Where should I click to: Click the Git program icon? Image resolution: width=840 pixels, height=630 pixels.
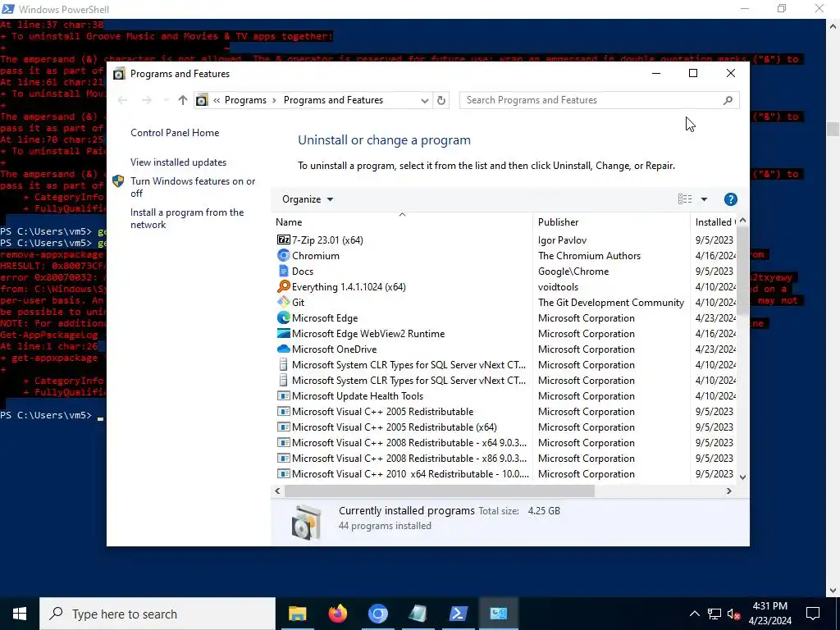click(x=283, y=302)
